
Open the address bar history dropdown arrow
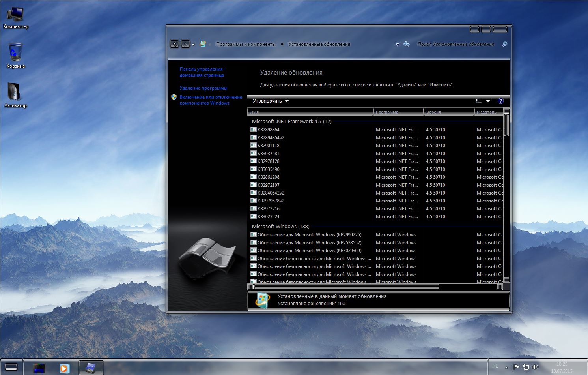pyautogui.click(x=398, y=45)
